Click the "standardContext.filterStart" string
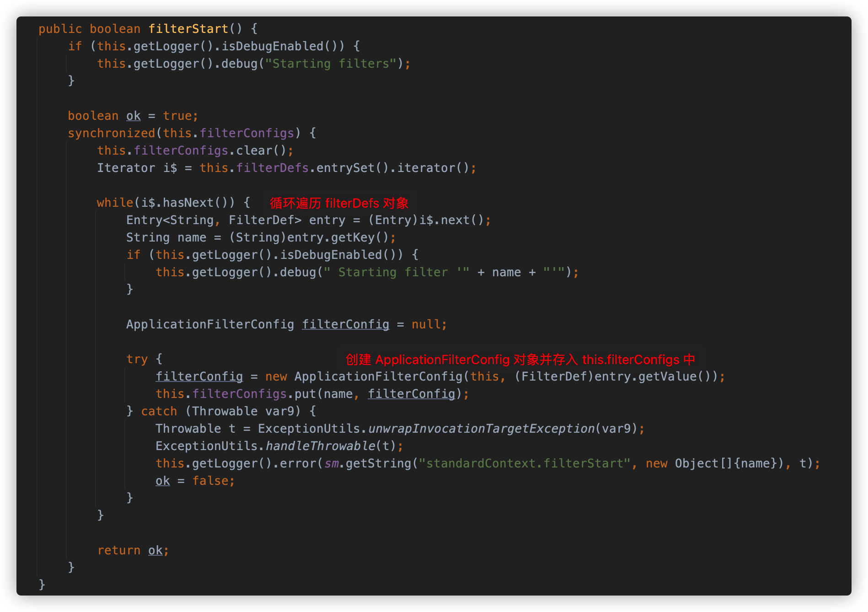Screen dimensions: 868x612 point(525,463)
